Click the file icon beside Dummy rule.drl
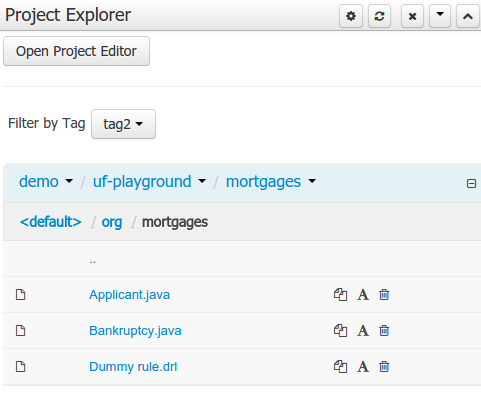 pos(21,367)
